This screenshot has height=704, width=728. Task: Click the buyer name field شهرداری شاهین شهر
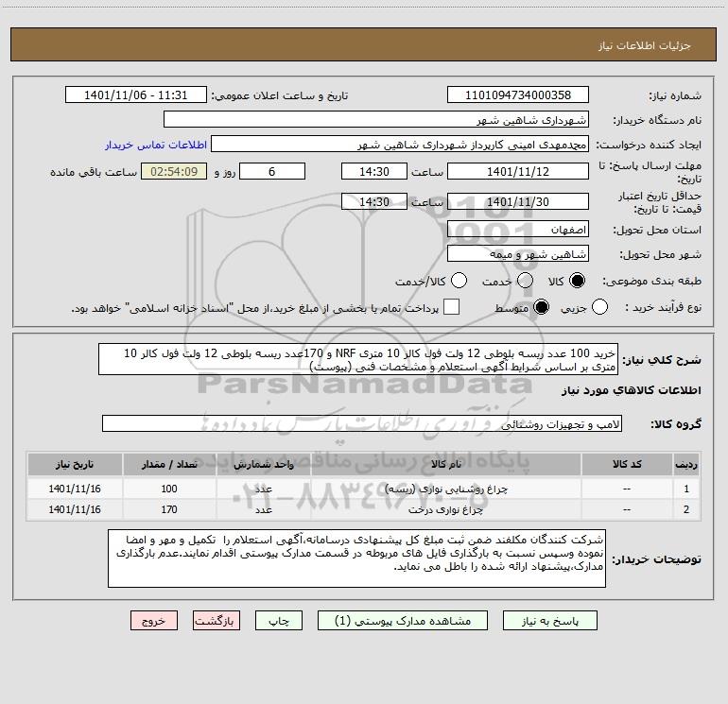pyautogui.click(x=376, y=119)
